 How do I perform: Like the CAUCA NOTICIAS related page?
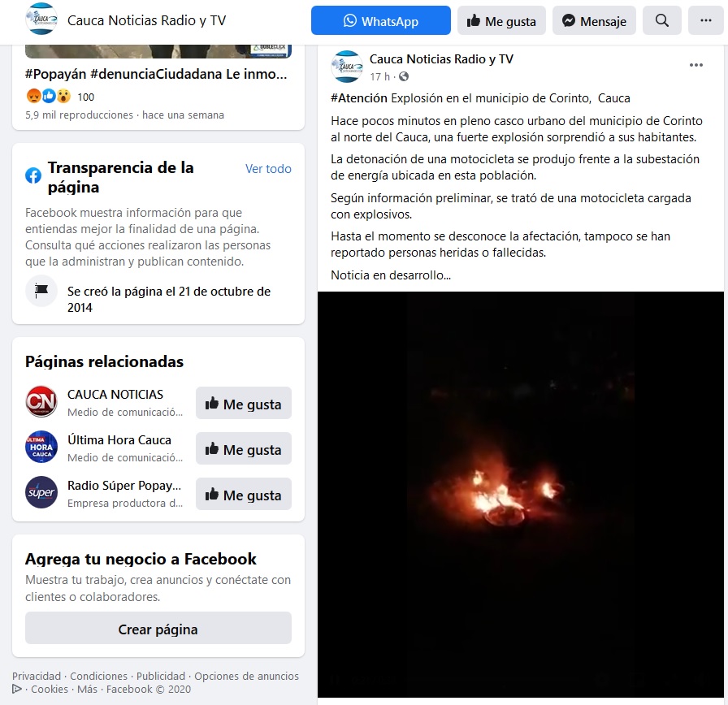click(x=243, y=403)
